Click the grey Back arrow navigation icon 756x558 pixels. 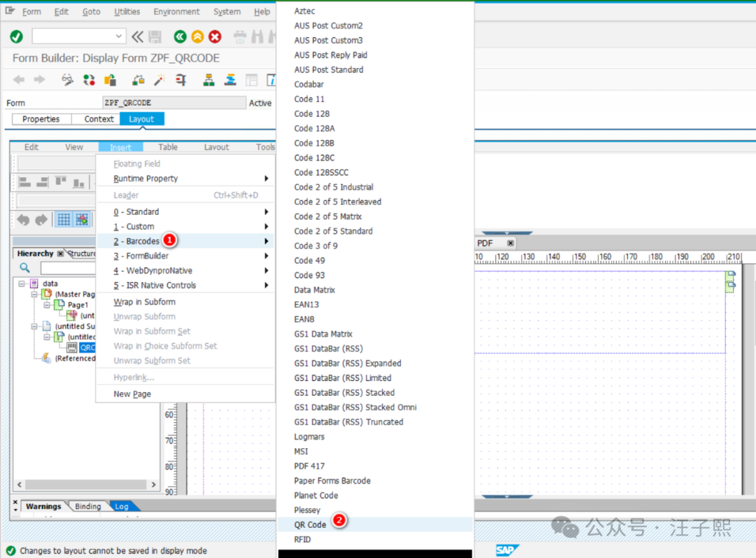[19, 80]
